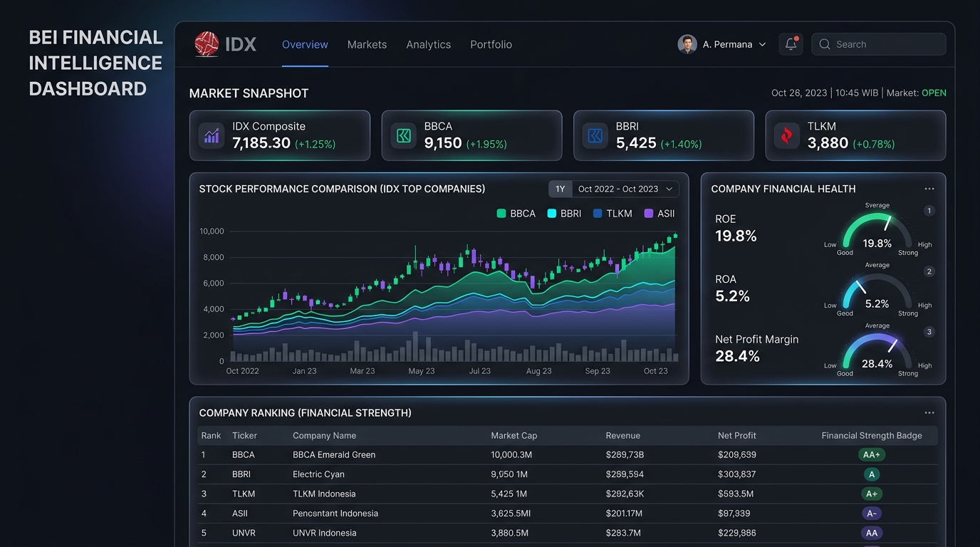Toggle ASII series in chart legend
The width and height of the screenshot is (980, 547).
click(x=660, y=214)
